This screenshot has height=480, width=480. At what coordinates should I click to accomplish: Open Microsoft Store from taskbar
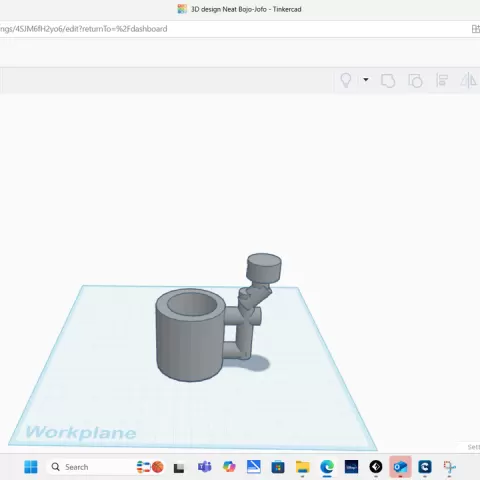278,467
